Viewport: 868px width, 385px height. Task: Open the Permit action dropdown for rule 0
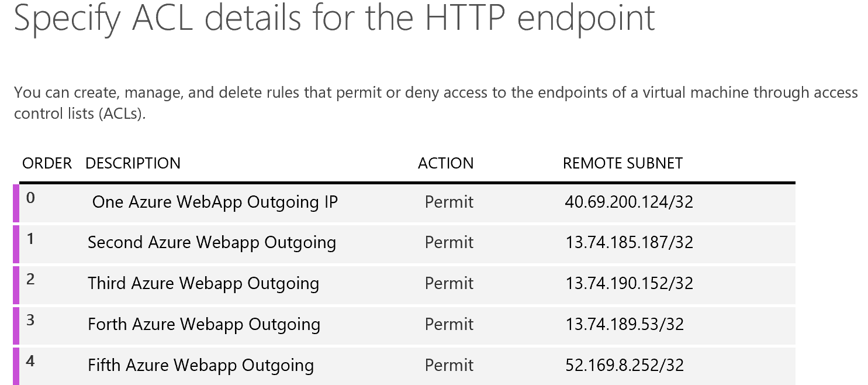click(449, 202)
